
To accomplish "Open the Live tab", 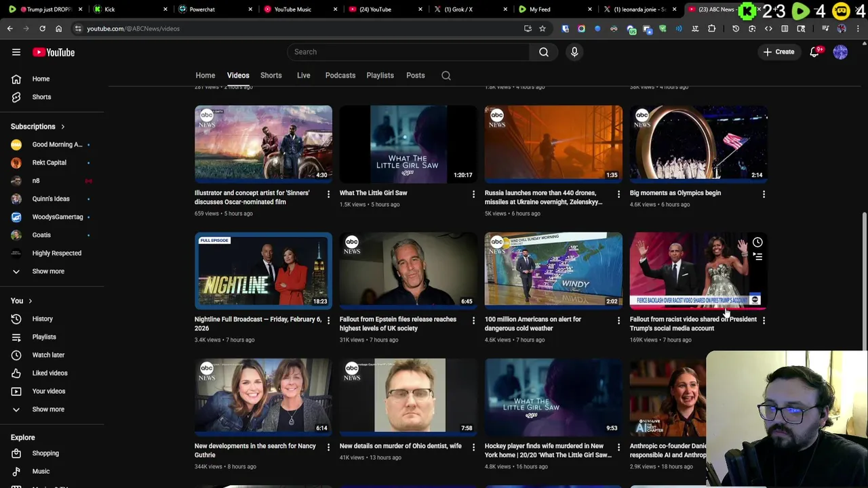I will pos(304,75).
